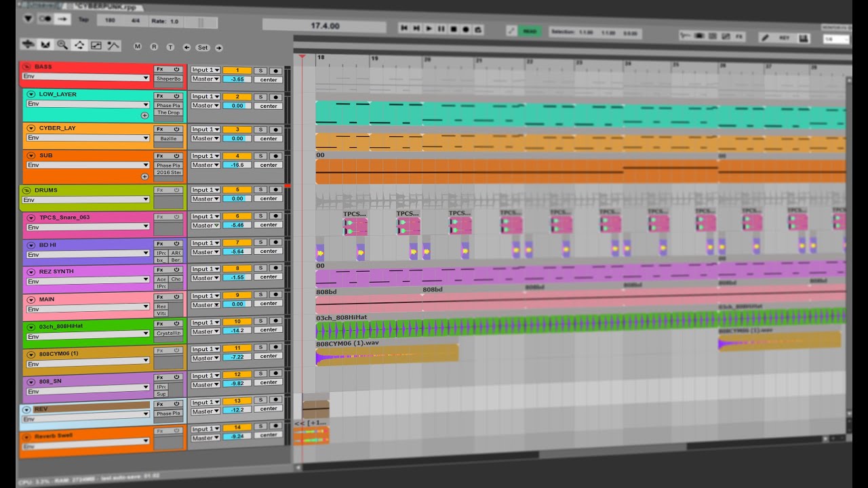Click the center pan control on BASS track
Screen dimensions: 868x488
click(x=269, y=80)
